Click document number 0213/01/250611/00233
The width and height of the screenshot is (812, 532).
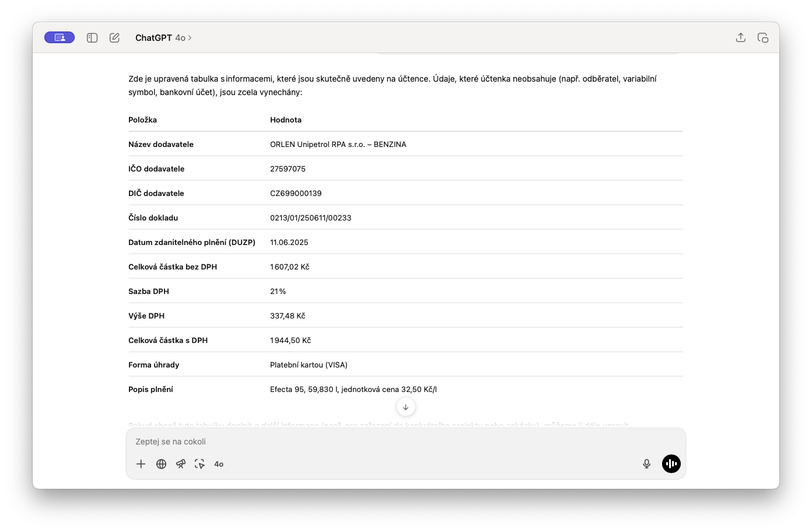tap(311, 218)
